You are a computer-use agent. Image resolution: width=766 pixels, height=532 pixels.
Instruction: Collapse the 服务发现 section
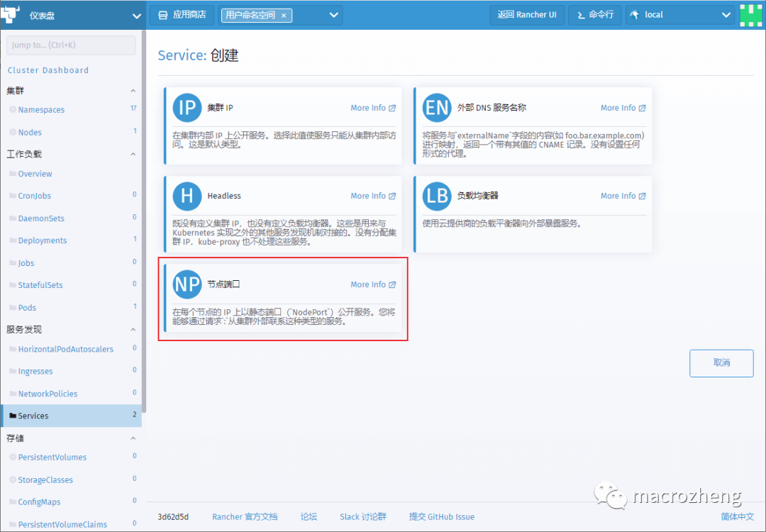point(133,330)
